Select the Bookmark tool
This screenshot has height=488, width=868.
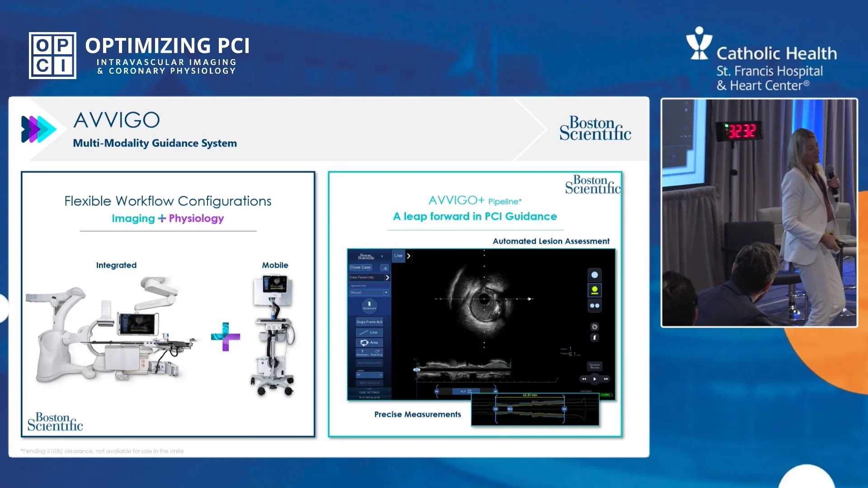369,306
